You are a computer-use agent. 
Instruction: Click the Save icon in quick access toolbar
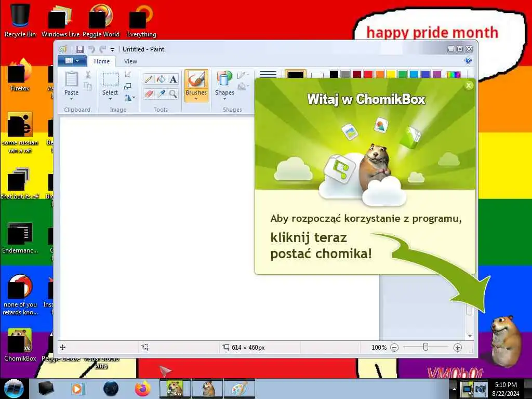[x=79, y=49]
